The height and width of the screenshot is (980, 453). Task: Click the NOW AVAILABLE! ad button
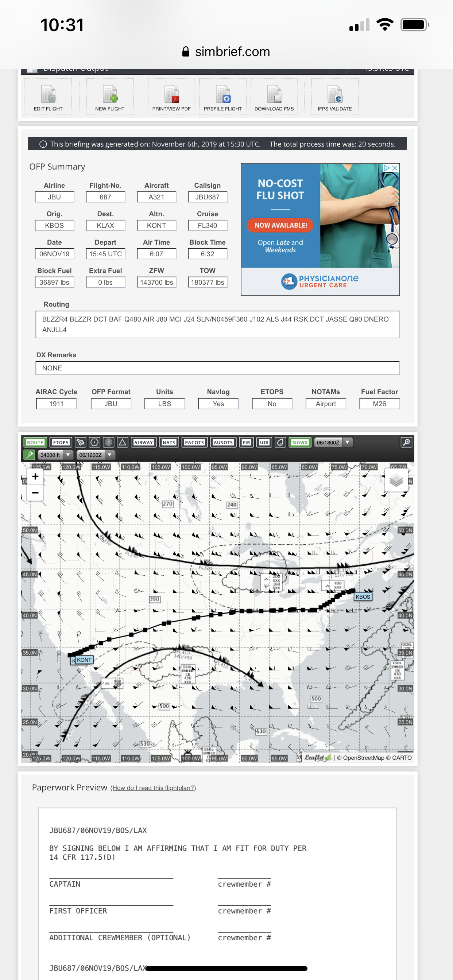[280, 225]
